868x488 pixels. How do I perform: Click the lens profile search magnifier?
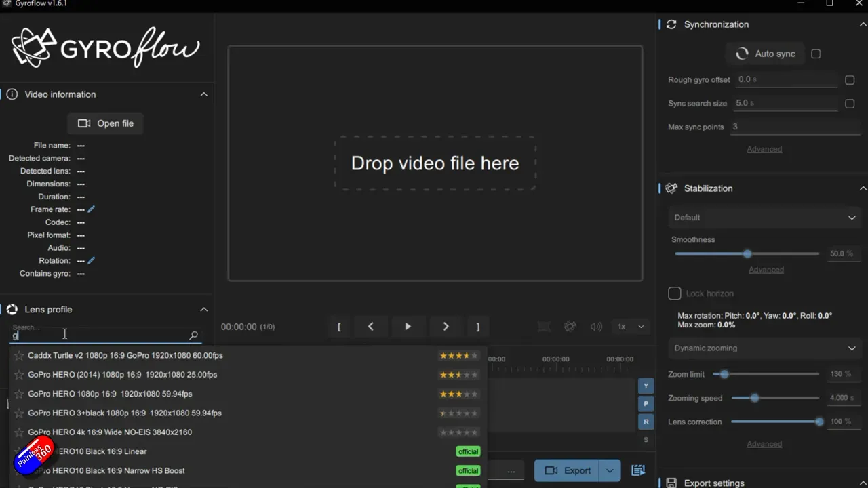(x=193, y=335)
